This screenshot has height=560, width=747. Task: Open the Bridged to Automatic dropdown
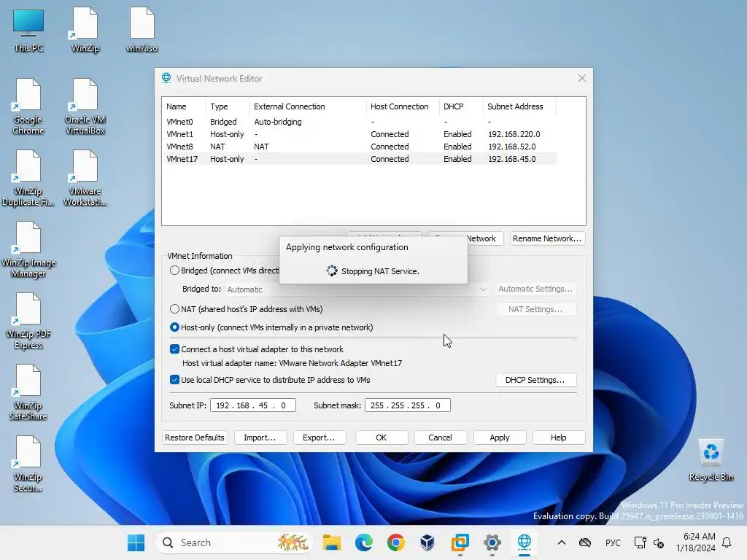coord(356,289)
